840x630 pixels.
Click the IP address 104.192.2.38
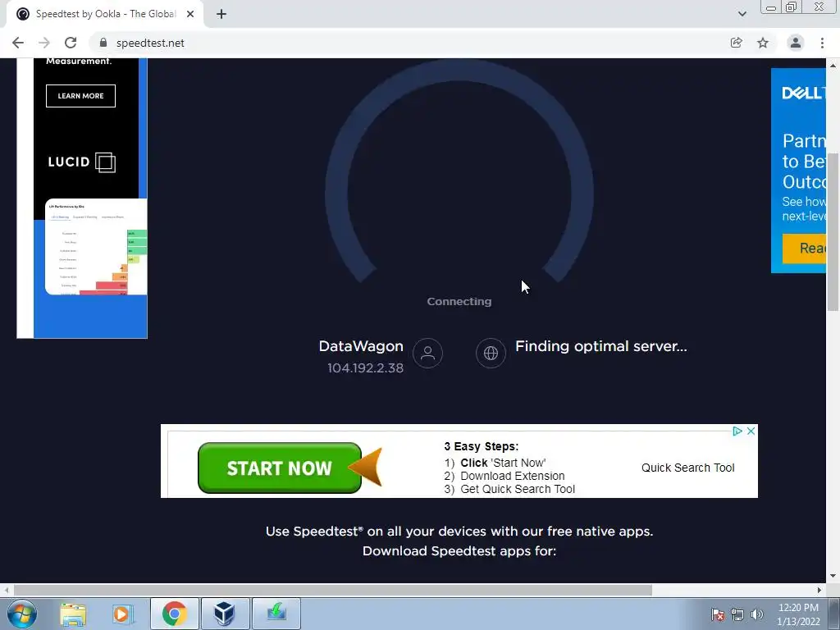click(365, 368)
